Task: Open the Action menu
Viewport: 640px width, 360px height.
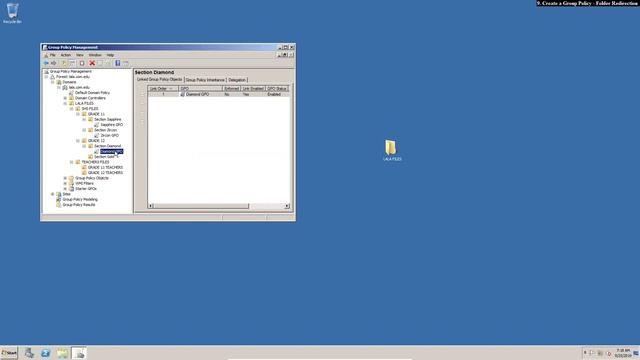Action: (x=66, y=55)
